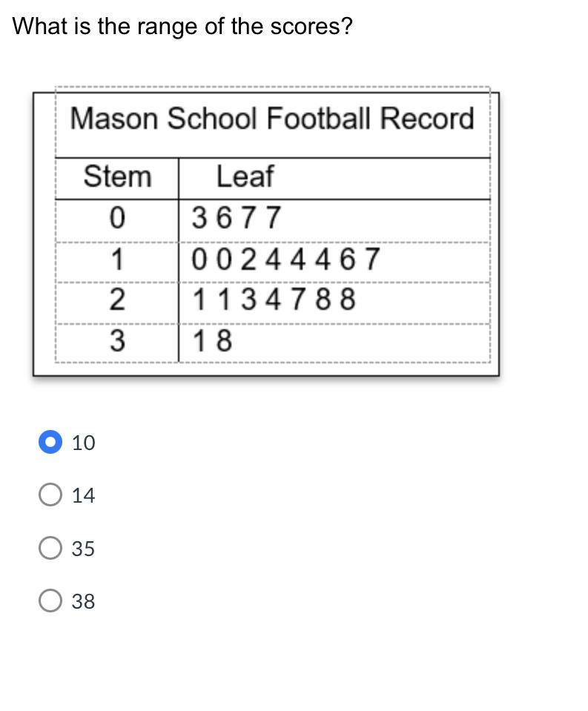Choose the radio option for 35
Image resolution: width=588 pixels, height=711 pixels.
(x=50, y=548)
